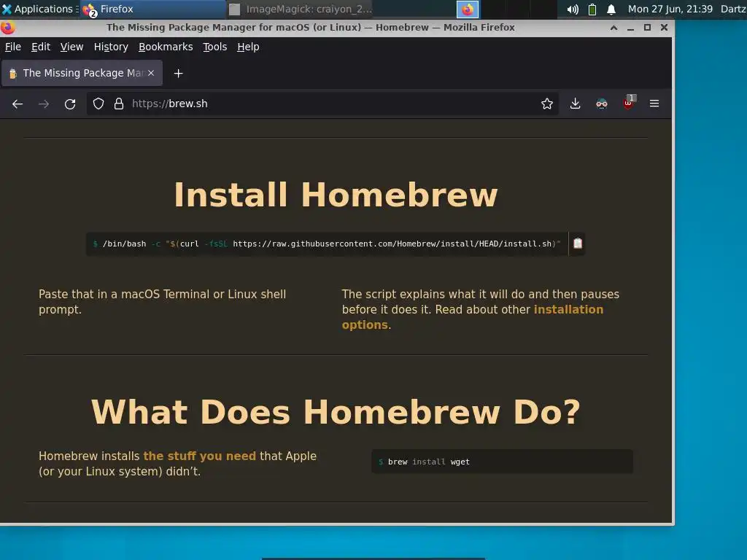Click What Does Homebrew Do heading
747x560 pixels.
tap(336, 412)
